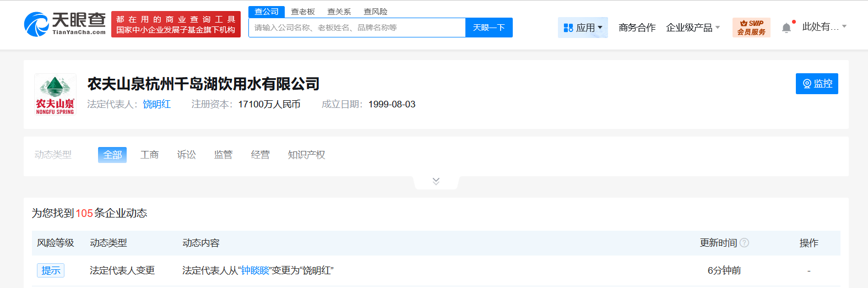Click the red slogan banner
Screen dimensions: 868x288
coord(176,24)
